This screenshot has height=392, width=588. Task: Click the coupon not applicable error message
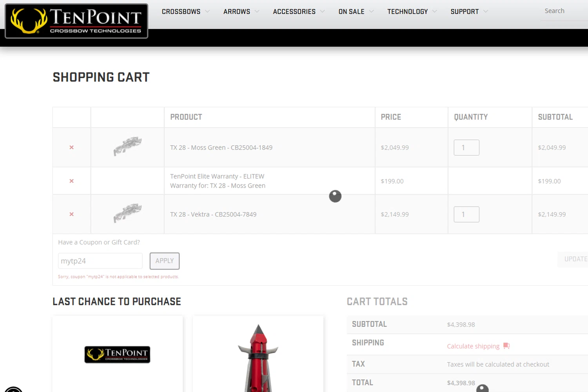point(118,277)
